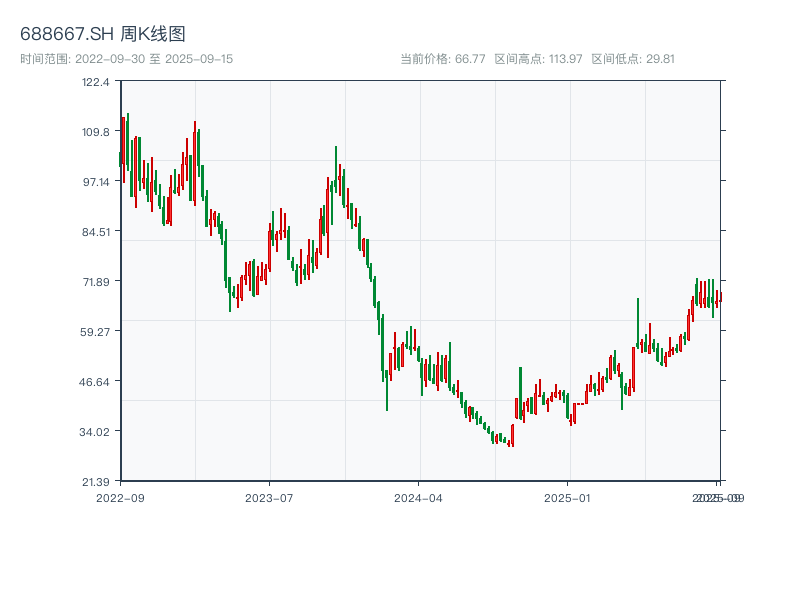Click the 当前价格: 66.77 label
Viewport: 800px width, 600px height.
(x=442, y=59)
